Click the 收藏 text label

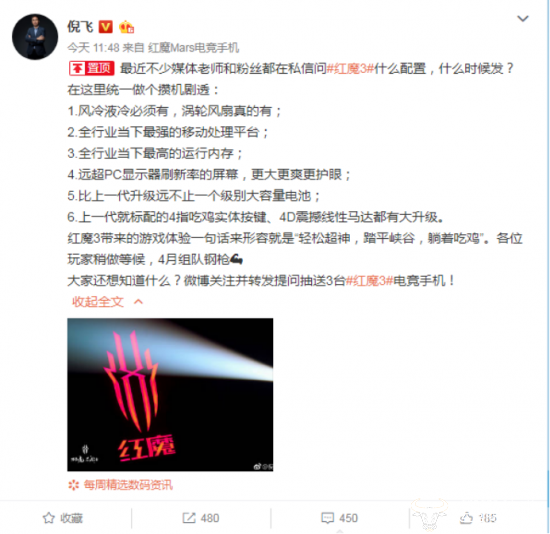click(x=71, y=518)
